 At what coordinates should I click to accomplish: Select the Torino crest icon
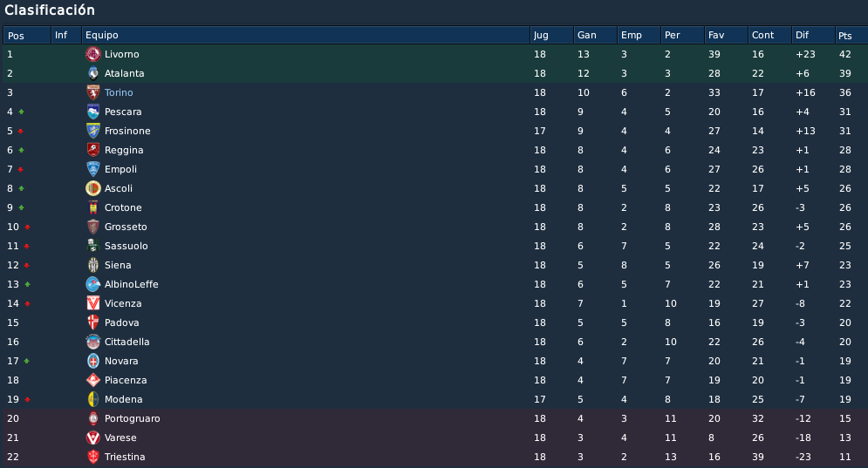93,92
